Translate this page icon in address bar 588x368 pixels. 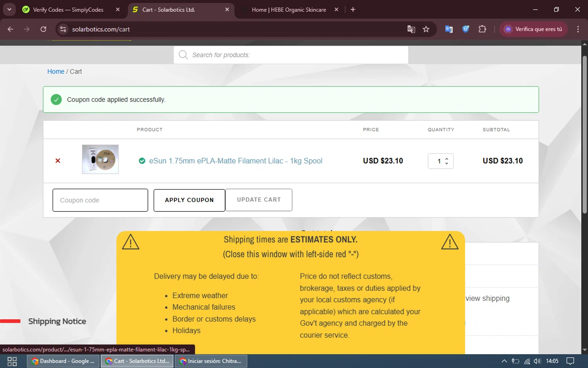click(411, 29)
